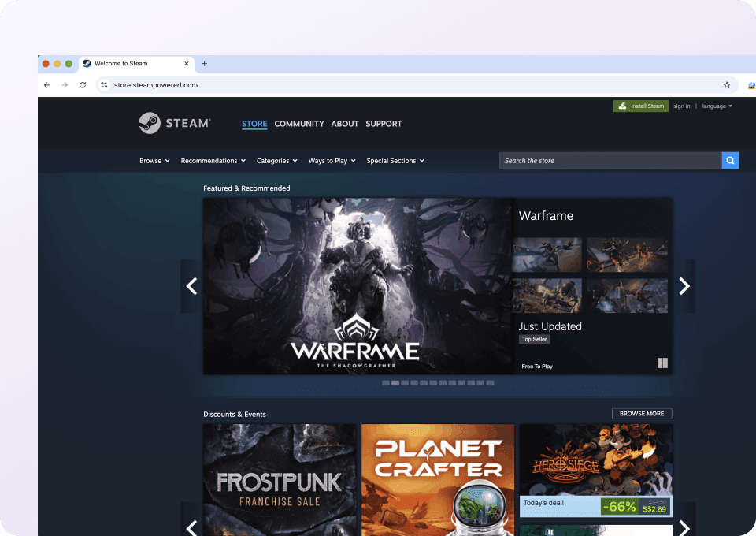Switch to the COMMUNITY tab
The width and height of the screenshot is (756, 536).
[x=299, y=124]
